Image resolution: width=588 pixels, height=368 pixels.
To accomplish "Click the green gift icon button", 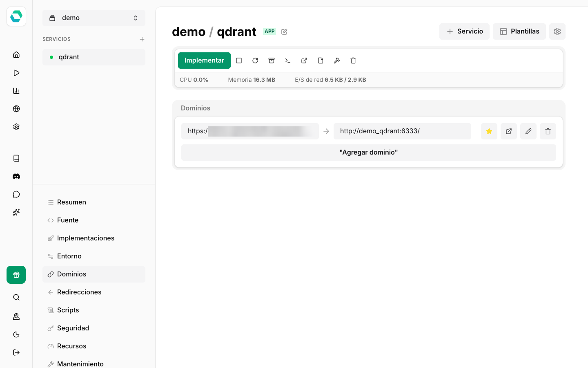I will (16, 275).
